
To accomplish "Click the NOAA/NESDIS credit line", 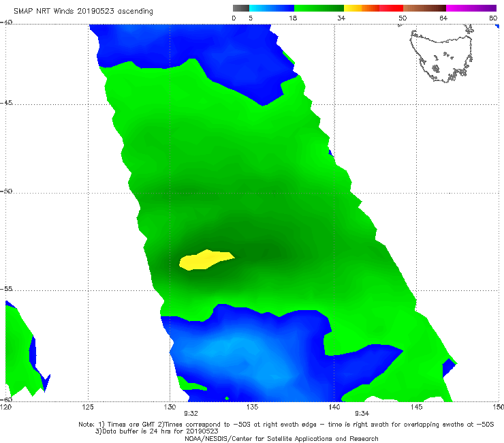I will 281,438.
